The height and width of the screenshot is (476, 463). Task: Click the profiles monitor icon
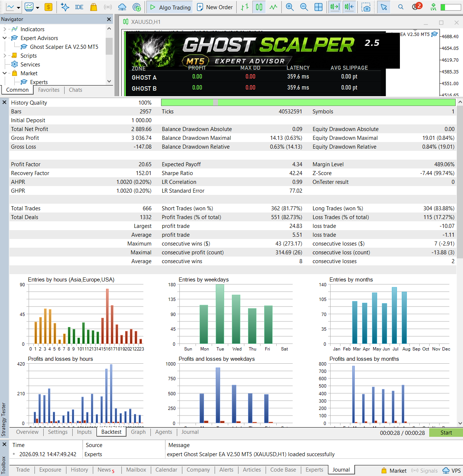tap(29, 7)
